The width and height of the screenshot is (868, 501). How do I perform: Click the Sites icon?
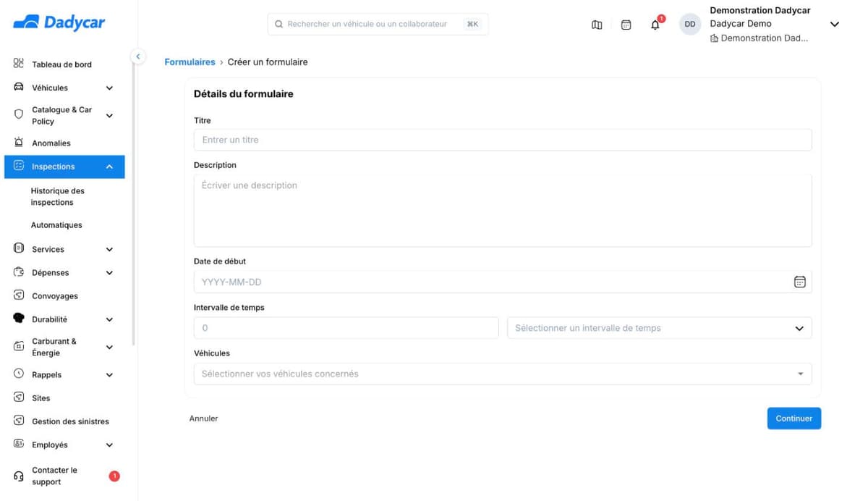point(19,397)
